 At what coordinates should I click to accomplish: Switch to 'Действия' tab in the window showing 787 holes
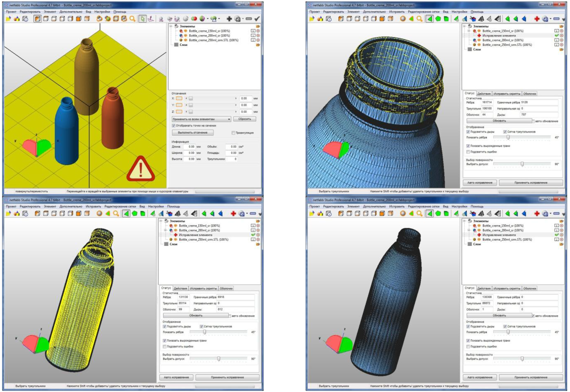click(484, 94)
